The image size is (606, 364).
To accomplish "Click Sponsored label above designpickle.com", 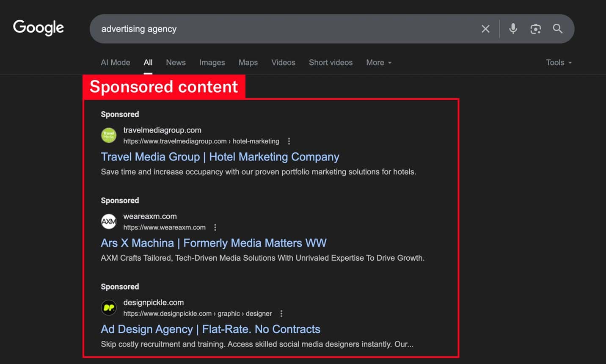I will 120,287.
